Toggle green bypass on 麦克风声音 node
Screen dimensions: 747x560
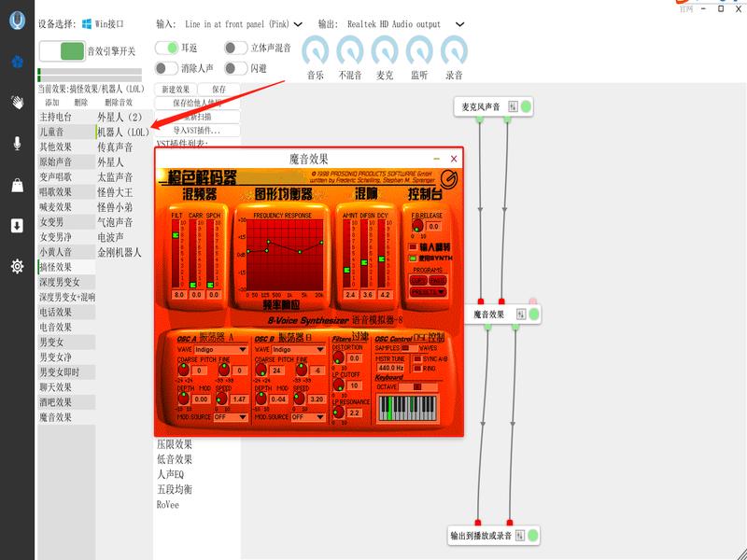tap(526, 106)
